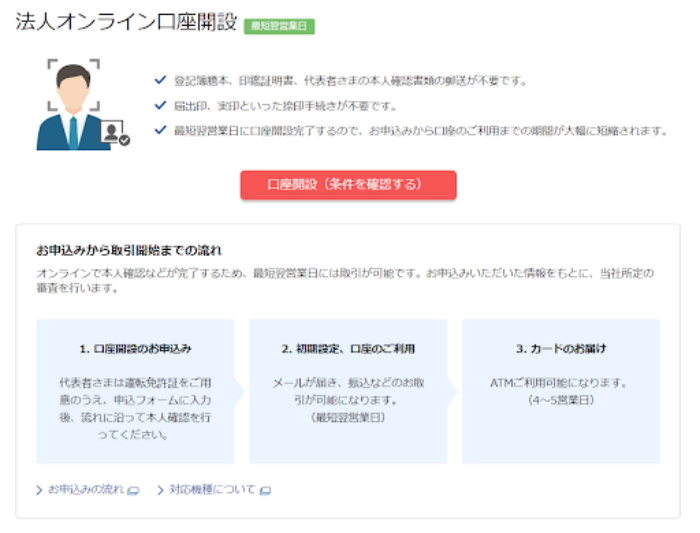The height and width of the screenshot is (533, 700).
Task: Click the new-window icon after お申込みの流れ
Action: coord(134,491)
